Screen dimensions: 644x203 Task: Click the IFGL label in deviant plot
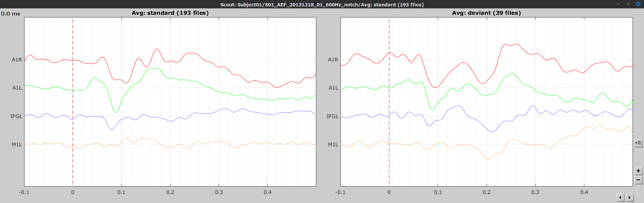coord(333,116)
